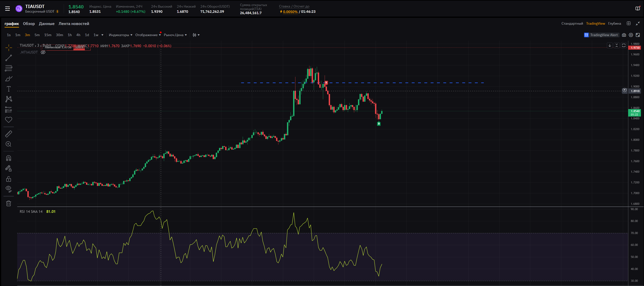644x286 pixels.
Task: Activate the zoom in tool
Action: pos(8,144)
